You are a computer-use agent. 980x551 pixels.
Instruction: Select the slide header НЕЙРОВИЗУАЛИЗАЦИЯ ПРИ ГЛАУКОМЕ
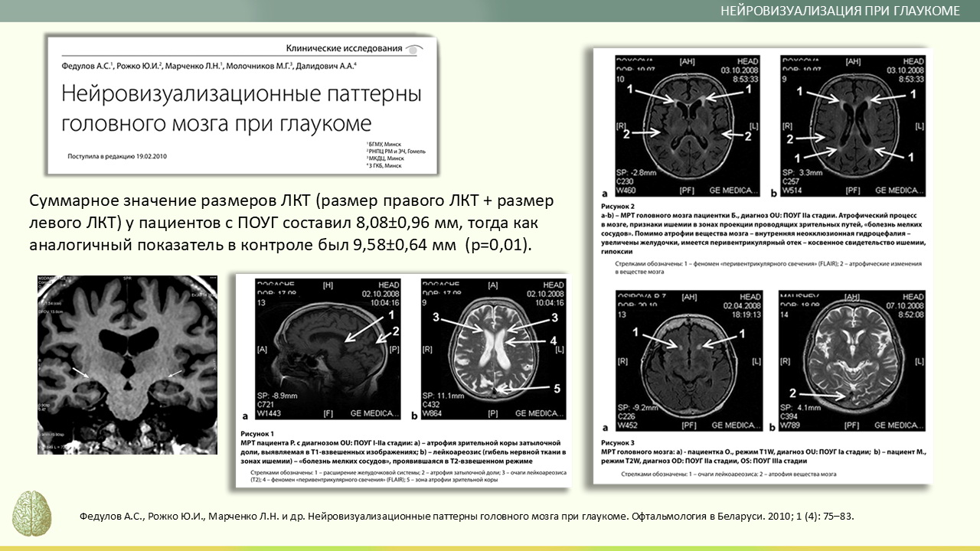click(x=839, y=11)
